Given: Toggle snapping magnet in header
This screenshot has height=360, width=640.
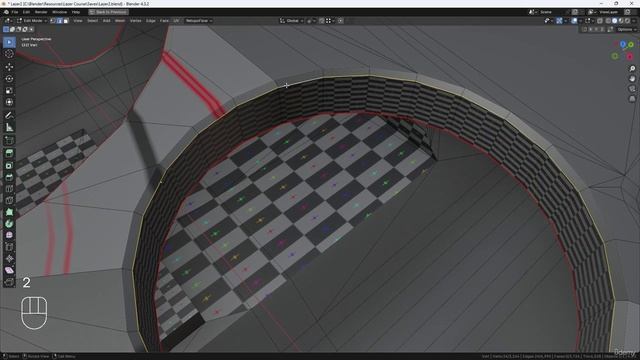Looking at the screenshot, I should pyautogui.click(x=322, y=20).
